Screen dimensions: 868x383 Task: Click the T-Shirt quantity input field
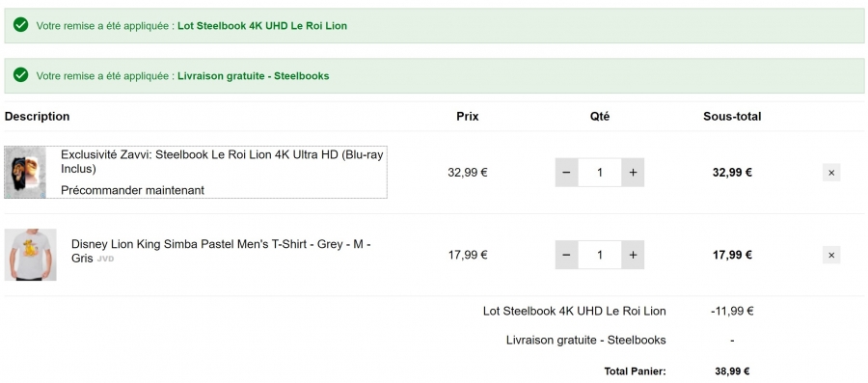click(600, 255)
